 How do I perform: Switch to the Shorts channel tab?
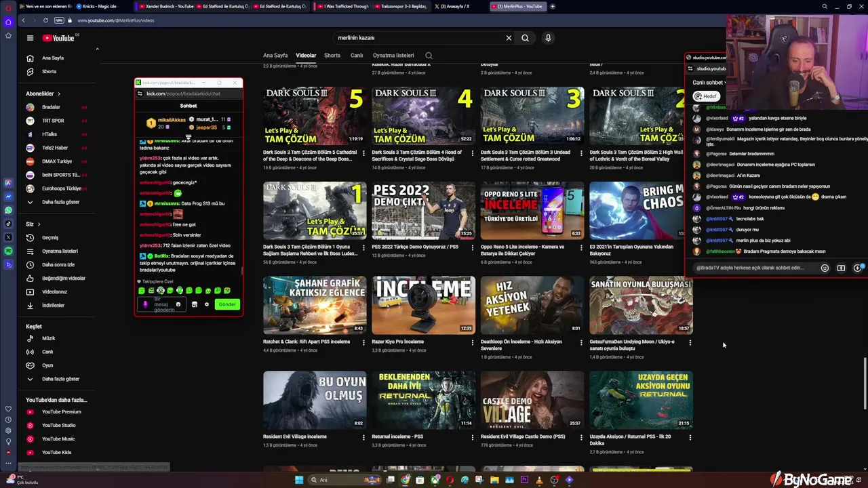tap(332, 56)
